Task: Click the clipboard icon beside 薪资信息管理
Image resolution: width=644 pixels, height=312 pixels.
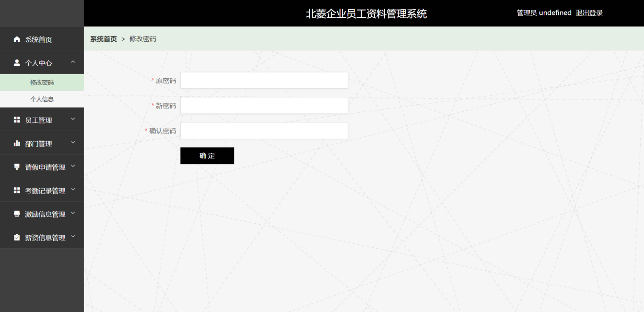Action: [x=17, y=238]
